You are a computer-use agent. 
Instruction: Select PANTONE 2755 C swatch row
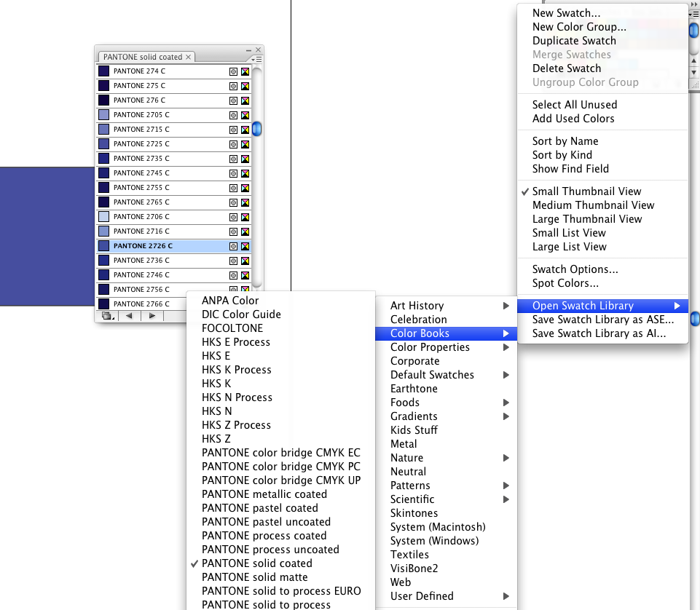pyautogui.click(x=174, y=187)
